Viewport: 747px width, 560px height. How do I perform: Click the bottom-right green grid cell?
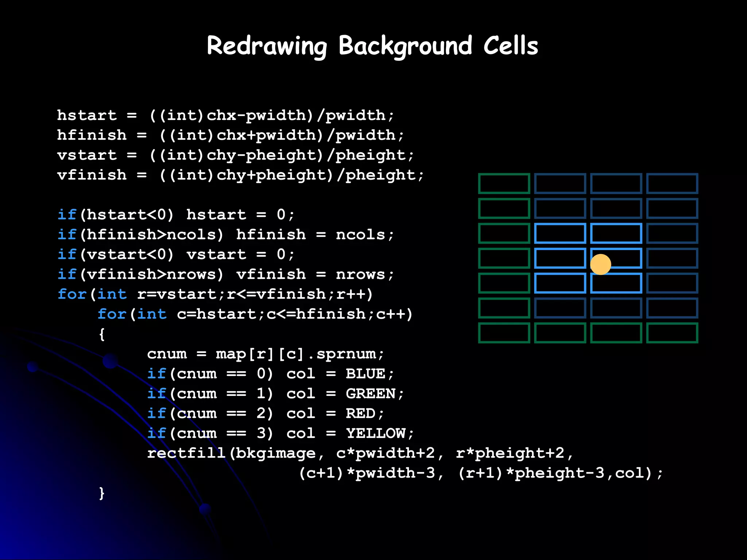pos(672,333)
